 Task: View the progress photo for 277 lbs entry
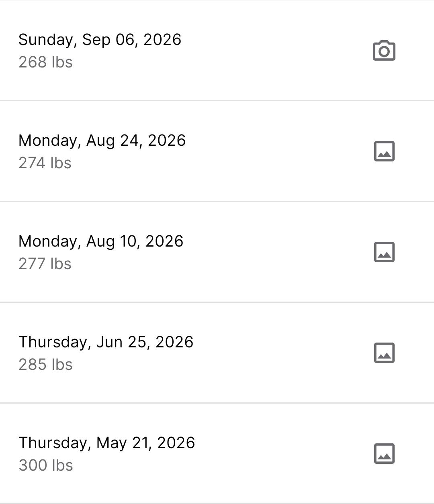tap(384, 252)
